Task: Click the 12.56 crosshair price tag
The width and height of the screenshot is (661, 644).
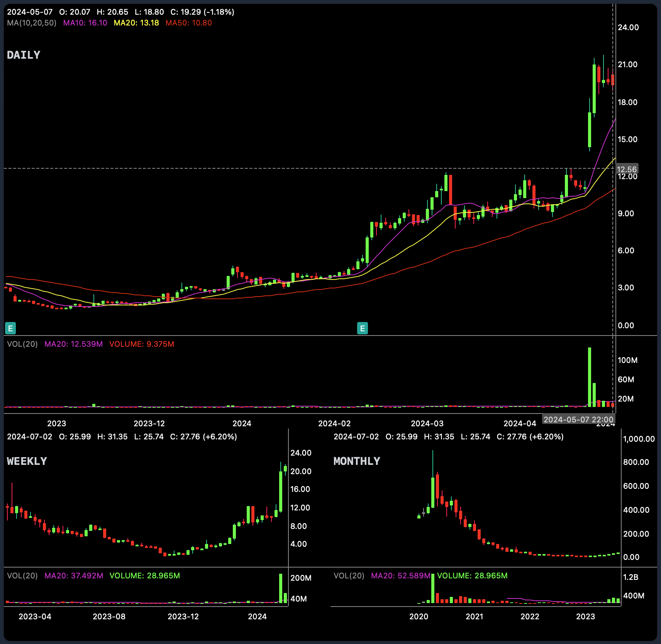Action: tap(627, 169)
